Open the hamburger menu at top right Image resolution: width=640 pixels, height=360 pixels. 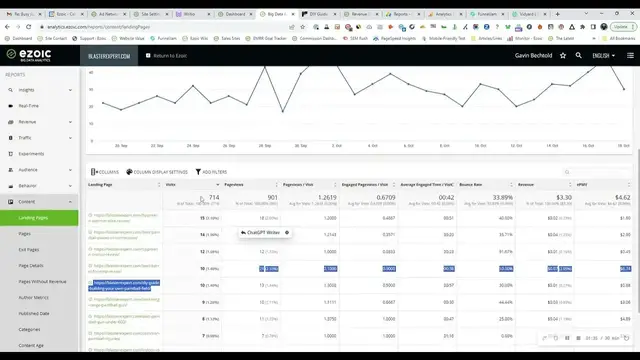(x=630, y=56)
